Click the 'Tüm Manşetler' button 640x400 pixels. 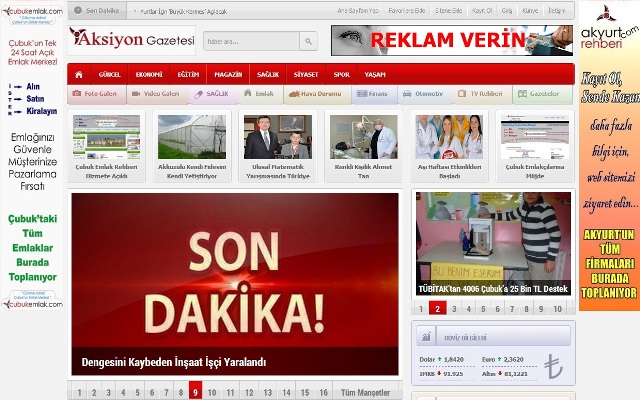tap(365, 392)
